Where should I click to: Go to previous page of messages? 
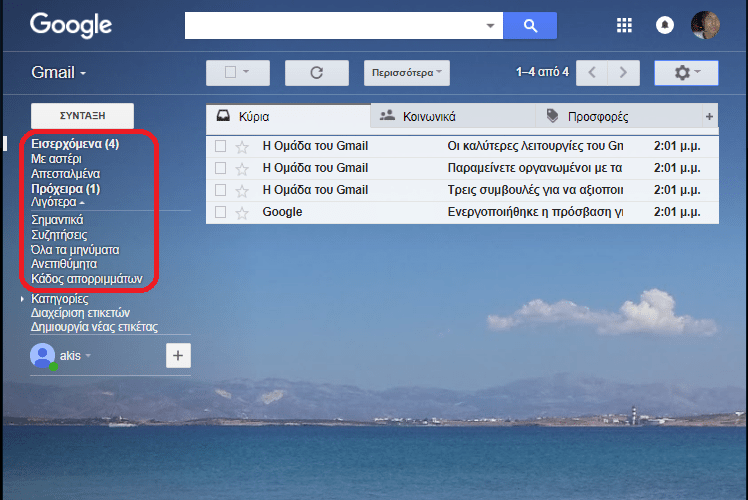[592, 73]
